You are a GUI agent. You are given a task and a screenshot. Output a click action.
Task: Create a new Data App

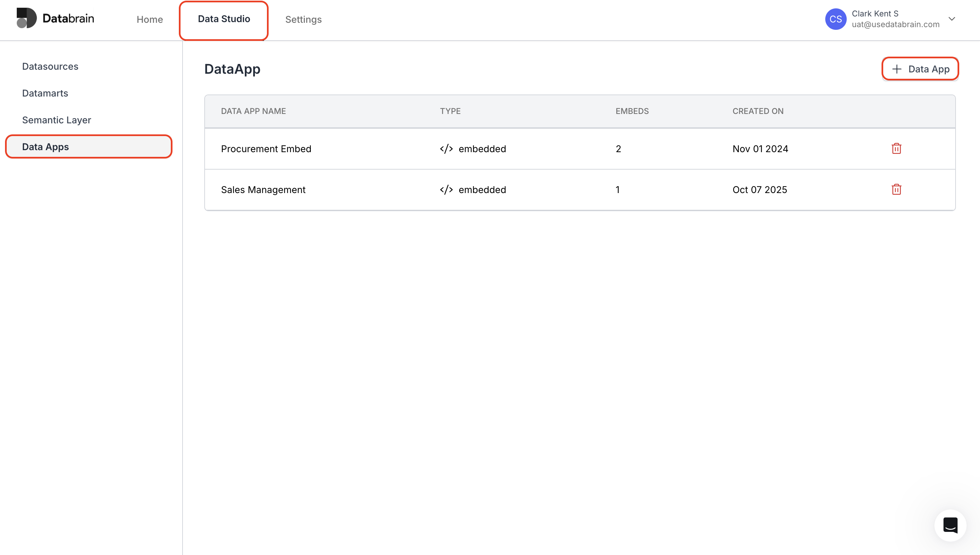tap(920, 69)
